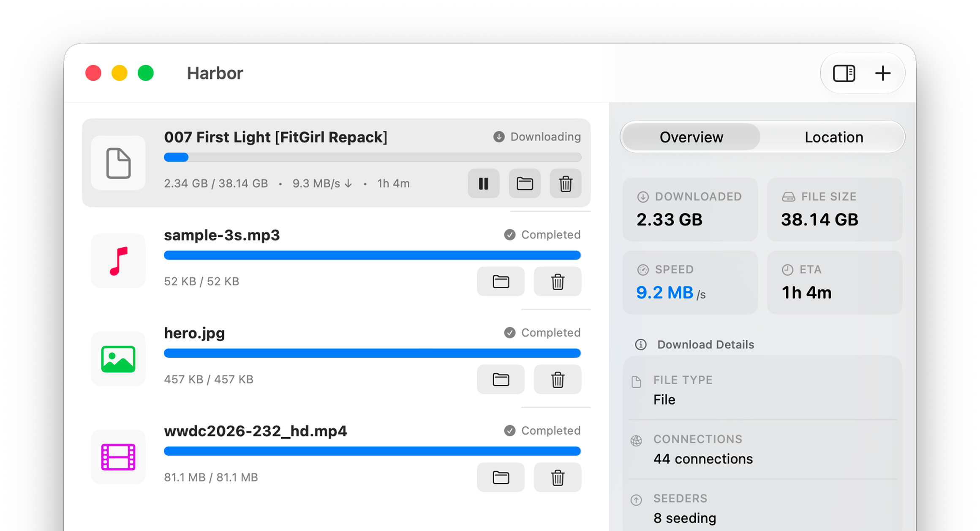Remove wwdc2026-232_hd.mp4 with trash icon
The height and width of the screenshot is (531, 980).
tap(558, 478)
